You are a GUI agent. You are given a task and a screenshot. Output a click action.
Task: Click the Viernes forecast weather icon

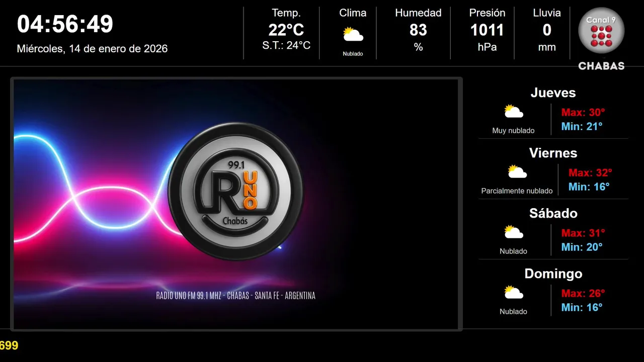pos(517,171)
